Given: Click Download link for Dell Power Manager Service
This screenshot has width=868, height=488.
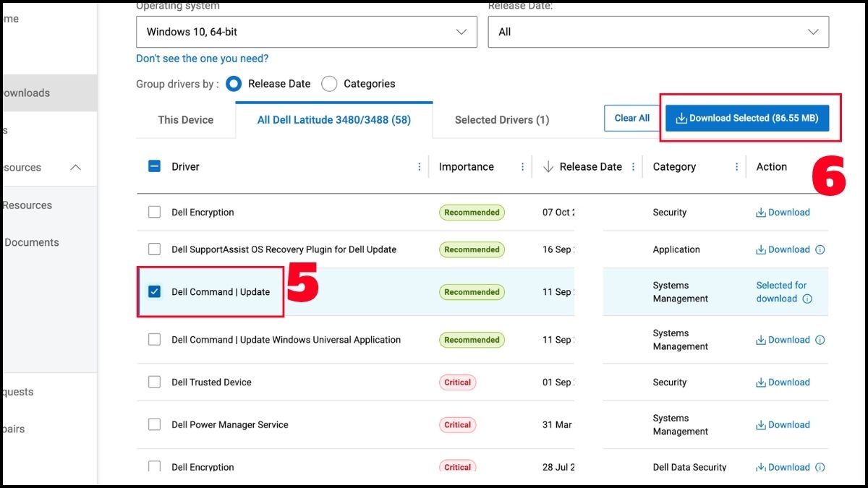Looking at the screenshot, I should (783, 425).
